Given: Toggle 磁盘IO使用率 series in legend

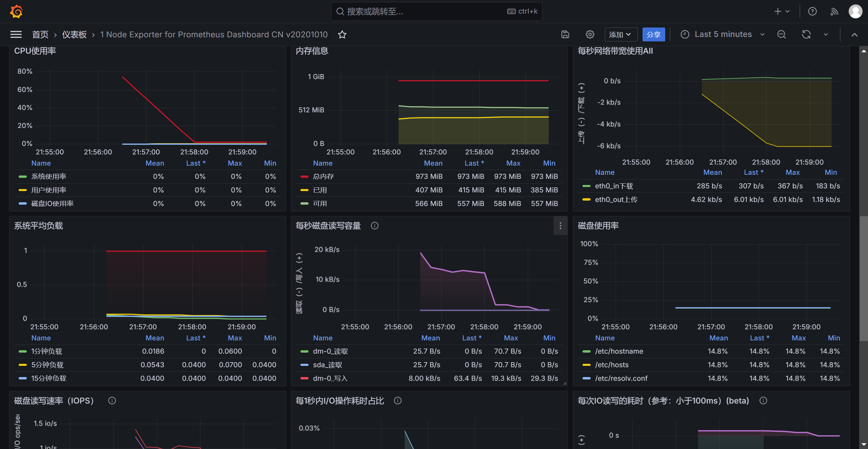Looking at the screenshot, I should coord(52,204).
